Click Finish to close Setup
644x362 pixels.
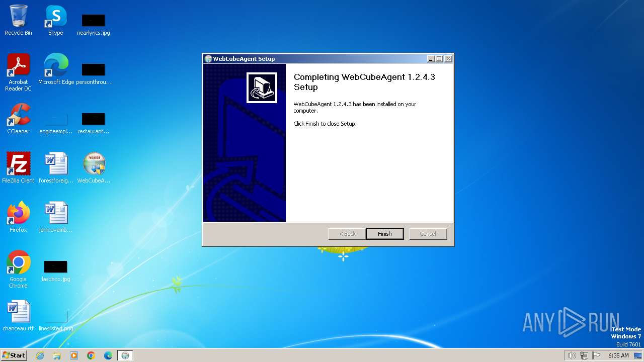point(384,234)
